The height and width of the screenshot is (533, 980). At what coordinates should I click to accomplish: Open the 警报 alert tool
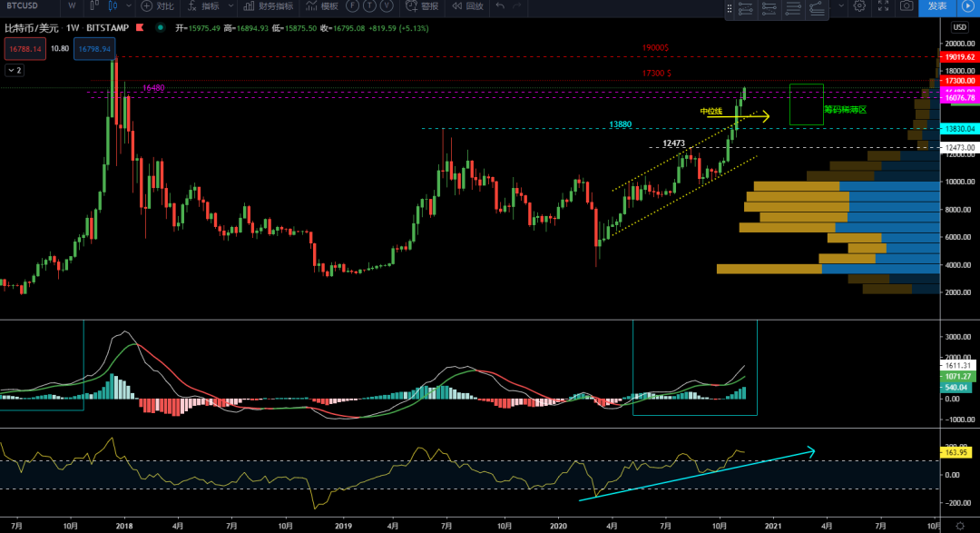[x=423, y=6]
